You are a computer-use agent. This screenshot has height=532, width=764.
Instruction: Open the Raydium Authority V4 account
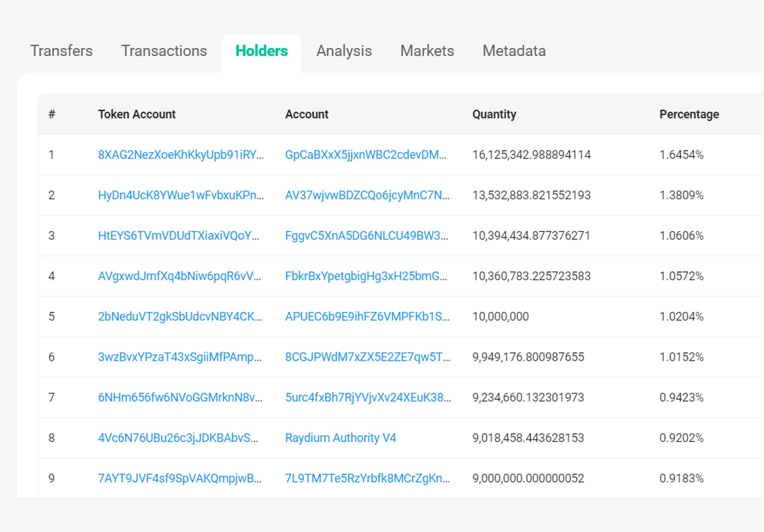pyautogui.click(x=340, y=438)
